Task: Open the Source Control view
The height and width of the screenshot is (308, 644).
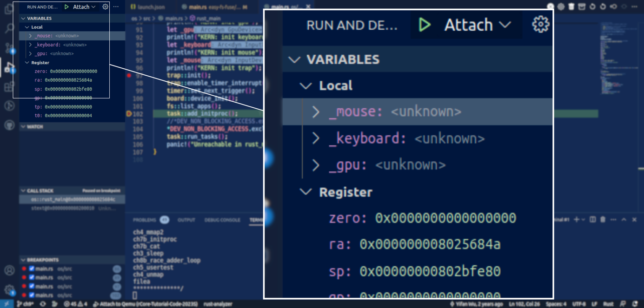Action: click(9, 48)
